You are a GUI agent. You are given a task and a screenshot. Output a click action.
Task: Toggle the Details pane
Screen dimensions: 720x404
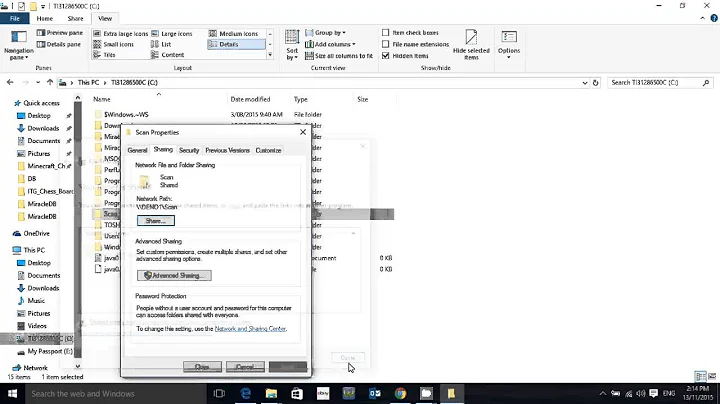tap(59, 44)
